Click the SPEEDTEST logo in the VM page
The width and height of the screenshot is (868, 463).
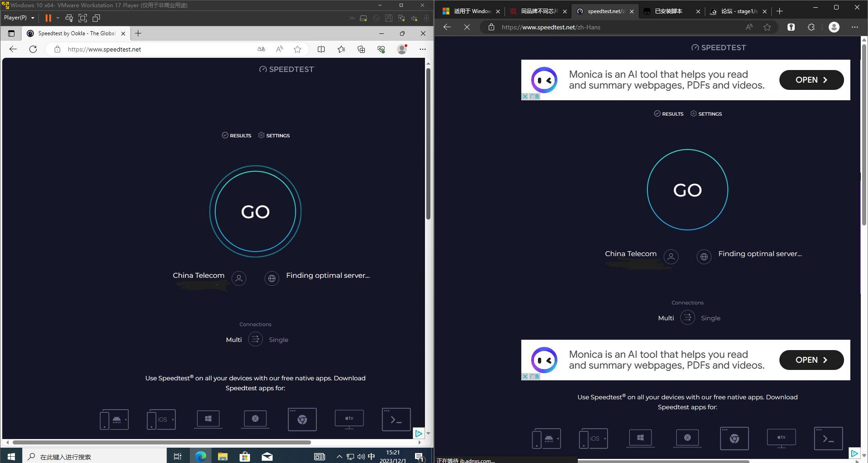point(287,69)
